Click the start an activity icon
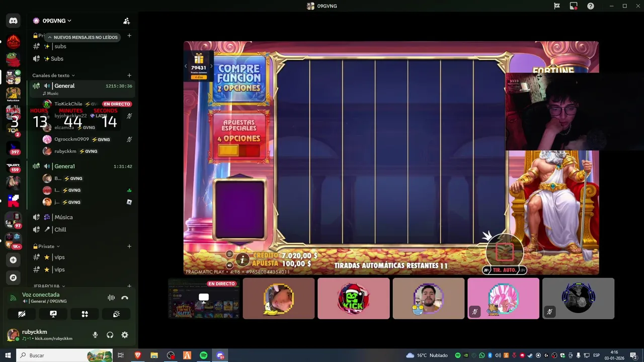Viewport: 644px width, 362px height. point(85,314)
